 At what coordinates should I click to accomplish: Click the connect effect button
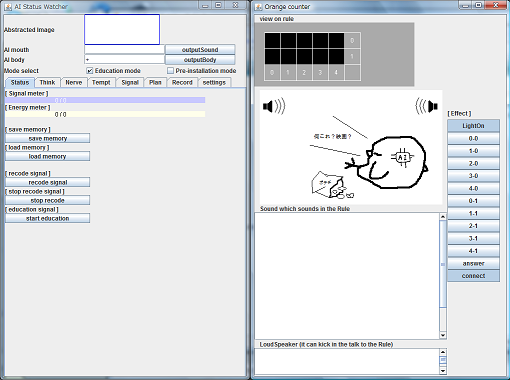pos(473,276)
